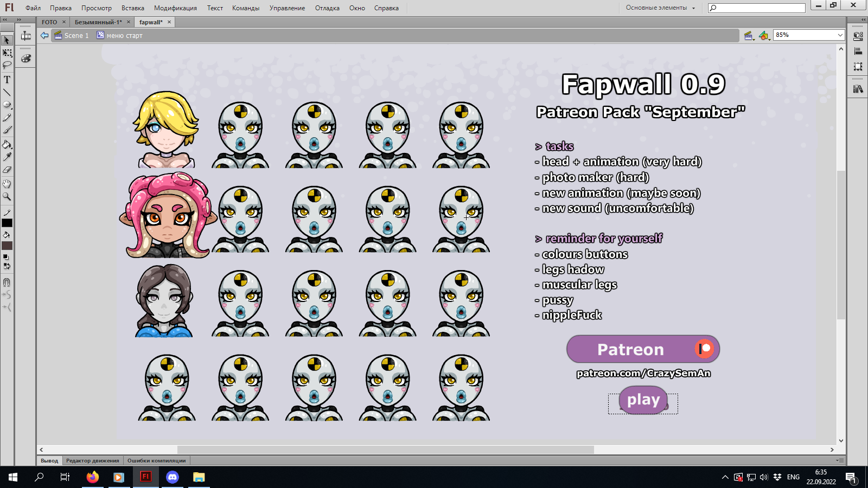Open the cube panel icon above Align
Image resolution: width=868 pixels, height=488 pixels.
point(858,36)
